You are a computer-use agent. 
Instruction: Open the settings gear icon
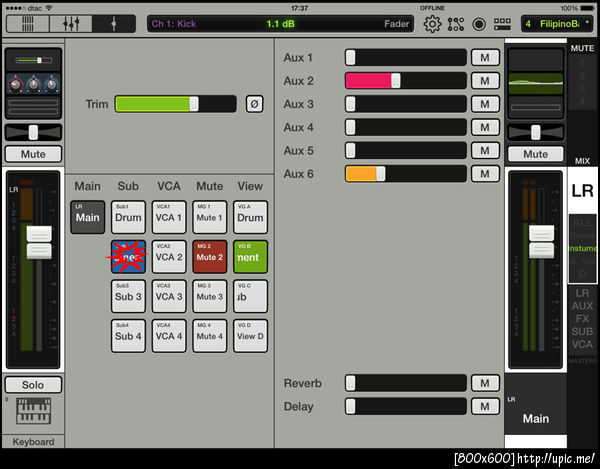tap(432, 24)
